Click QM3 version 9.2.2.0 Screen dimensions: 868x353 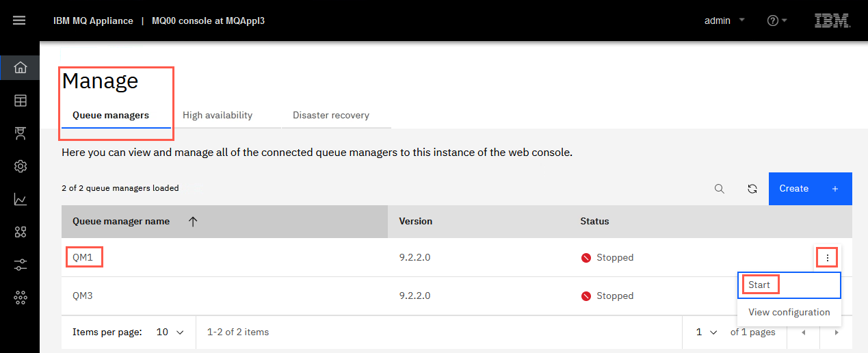(x=415, y=296)
